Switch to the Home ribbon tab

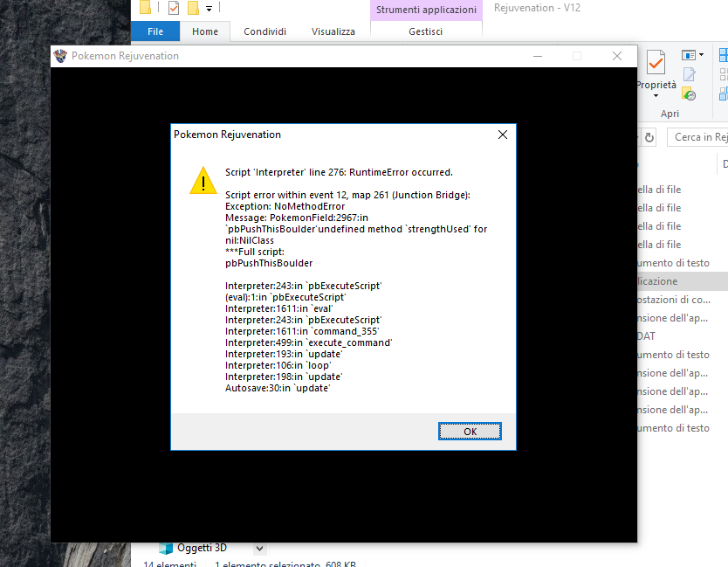205,31
